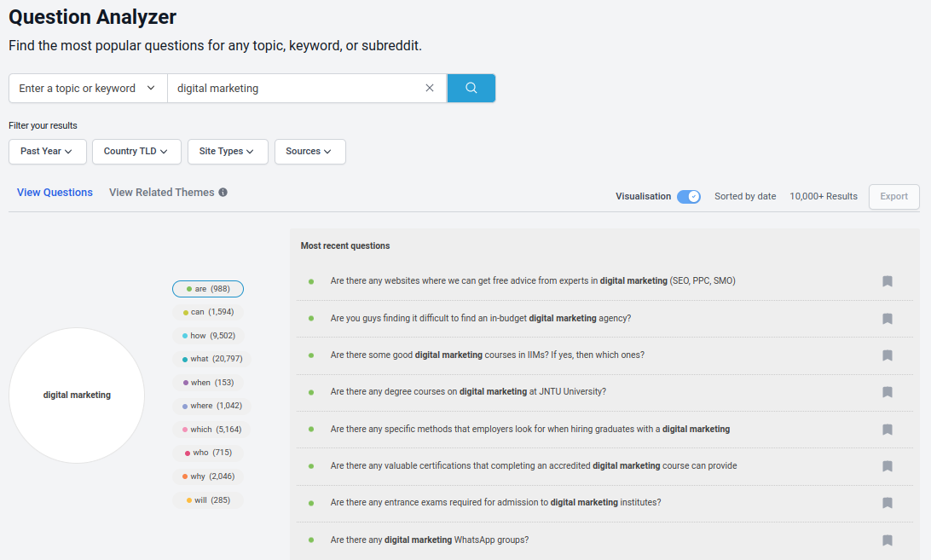Expand the Country TLD filter
This screenshot has height=560, width=931.
tap(136, 152)
